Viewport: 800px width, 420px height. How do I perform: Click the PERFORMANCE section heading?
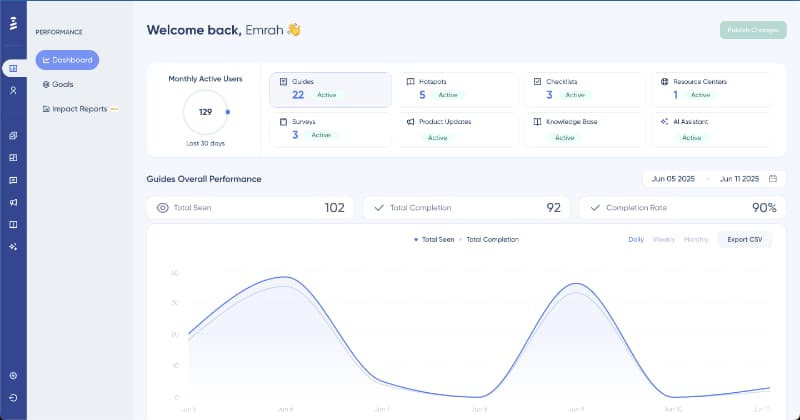pyautogui.click(x=59, y=32)
